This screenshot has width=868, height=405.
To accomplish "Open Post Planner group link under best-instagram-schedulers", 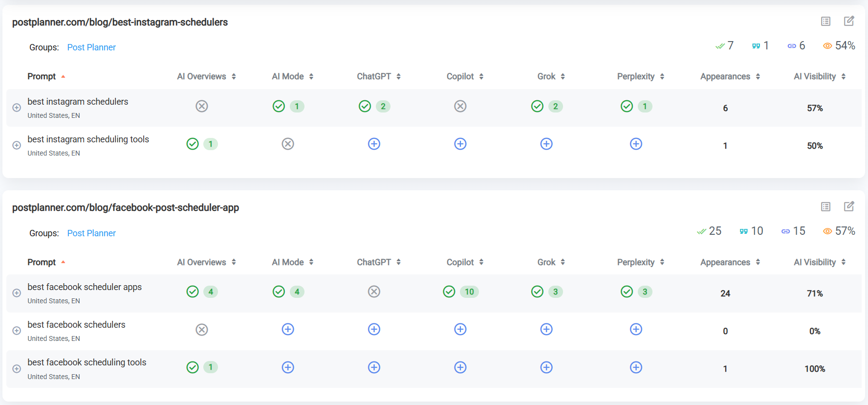I will pos(91,47).
